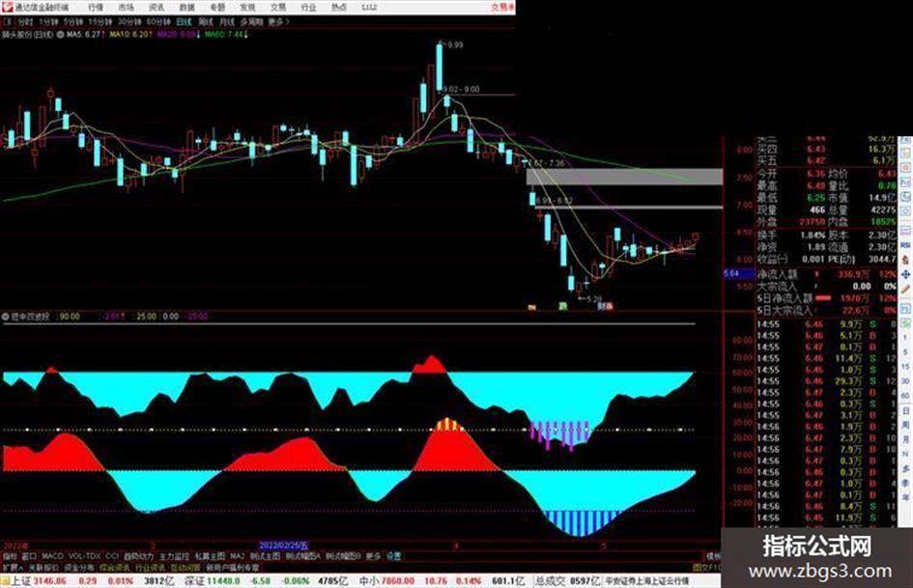The height and width of the screenshot is (588, 913).
Task: Expand the 更多> period options
Action: coord(279,21)
